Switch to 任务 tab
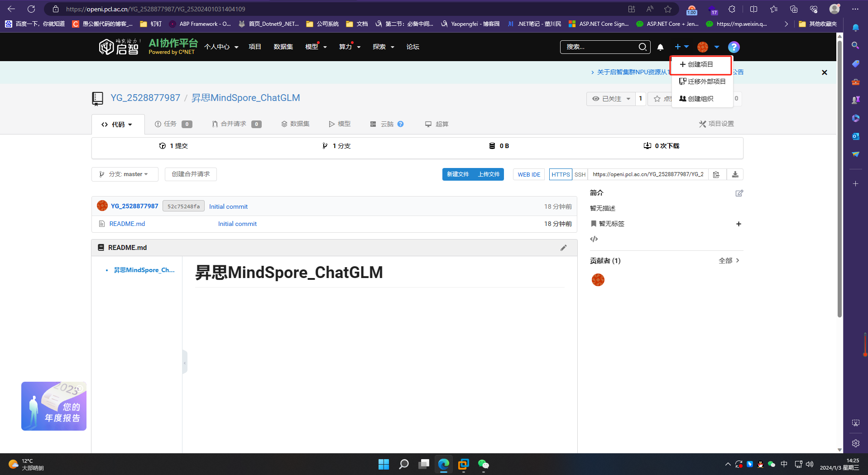Viewport: 868px width, 475px height. click(x=173, y=124)
